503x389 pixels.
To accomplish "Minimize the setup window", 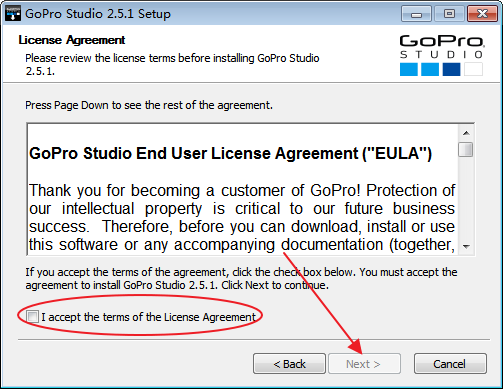I will click(416, 14).
